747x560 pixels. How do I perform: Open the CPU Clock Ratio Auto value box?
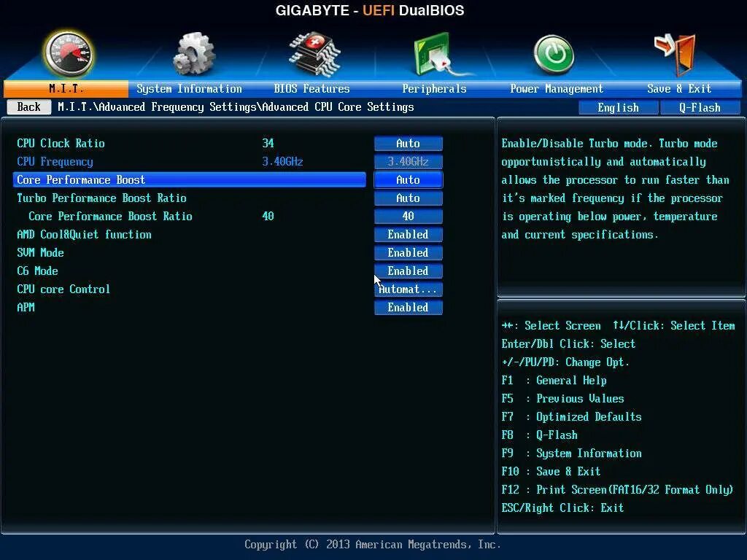pos(409,144)
